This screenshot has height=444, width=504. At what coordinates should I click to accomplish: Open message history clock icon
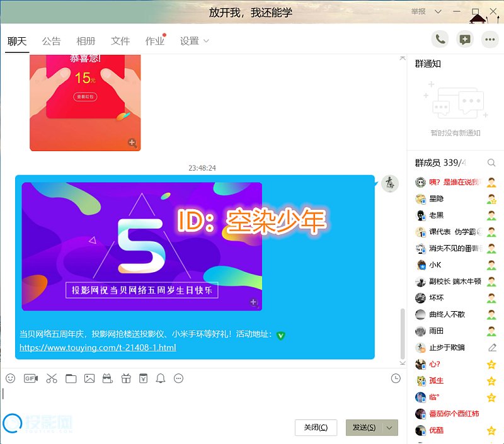point(396,379)
